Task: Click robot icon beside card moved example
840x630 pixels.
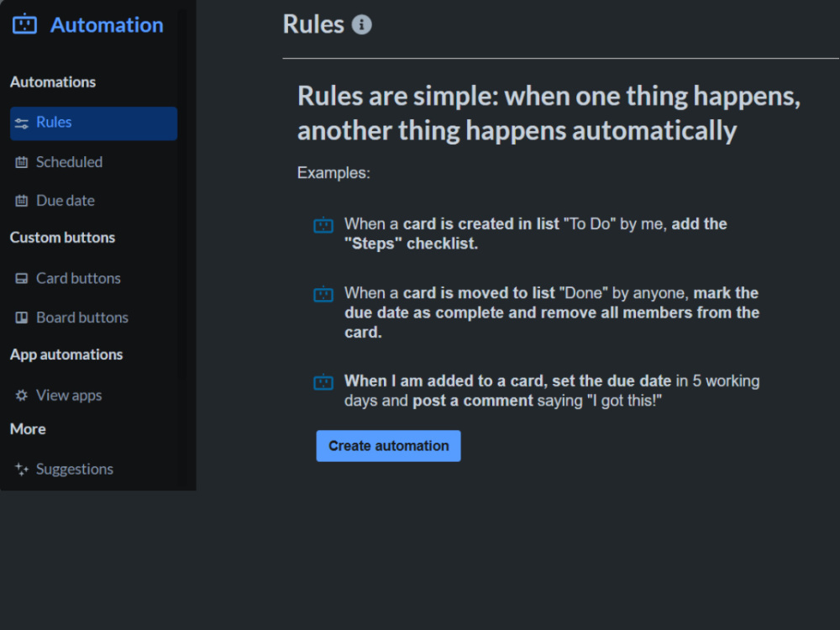Action: [x=323, y=294]
